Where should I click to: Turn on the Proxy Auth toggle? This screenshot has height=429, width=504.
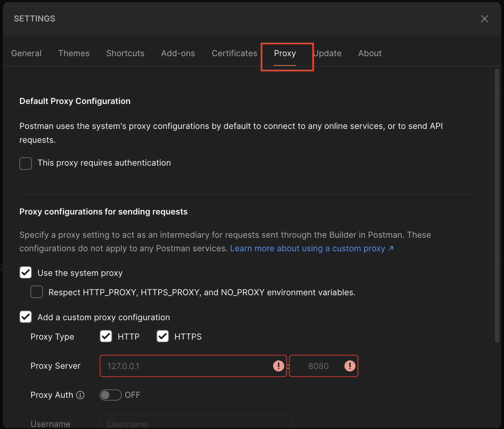(x=111, y=395)
